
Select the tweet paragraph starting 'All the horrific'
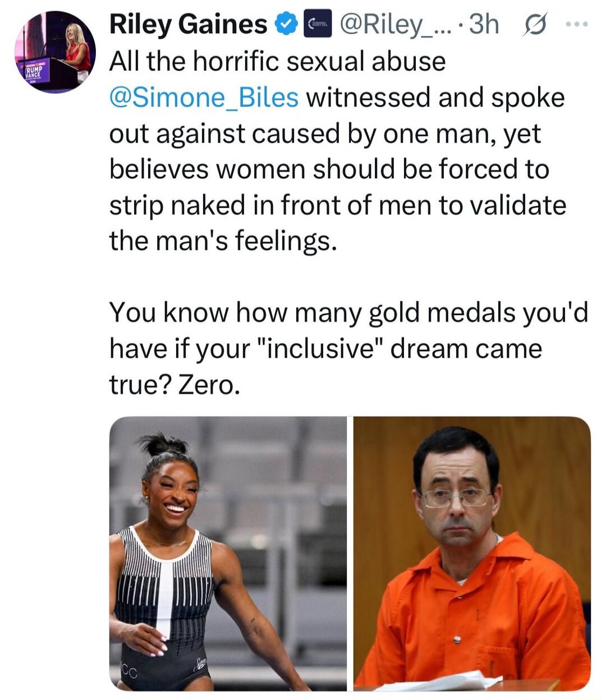[x=338, y=151]
